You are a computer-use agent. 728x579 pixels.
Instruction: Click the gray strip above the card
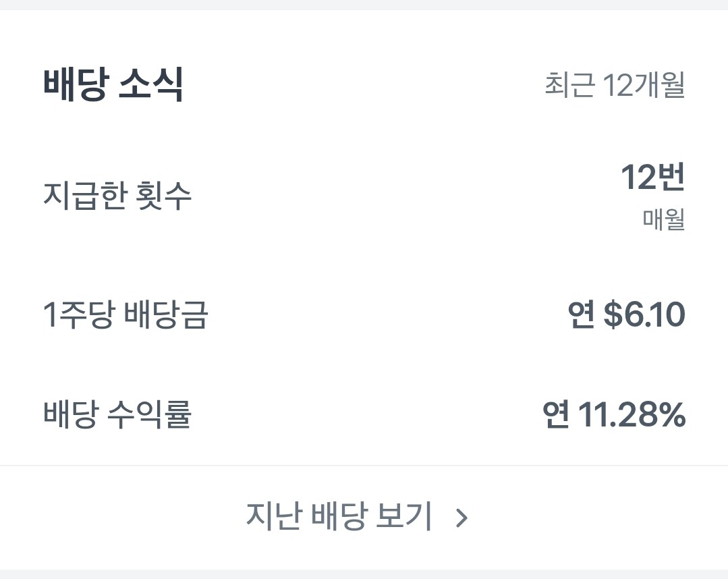364,5
